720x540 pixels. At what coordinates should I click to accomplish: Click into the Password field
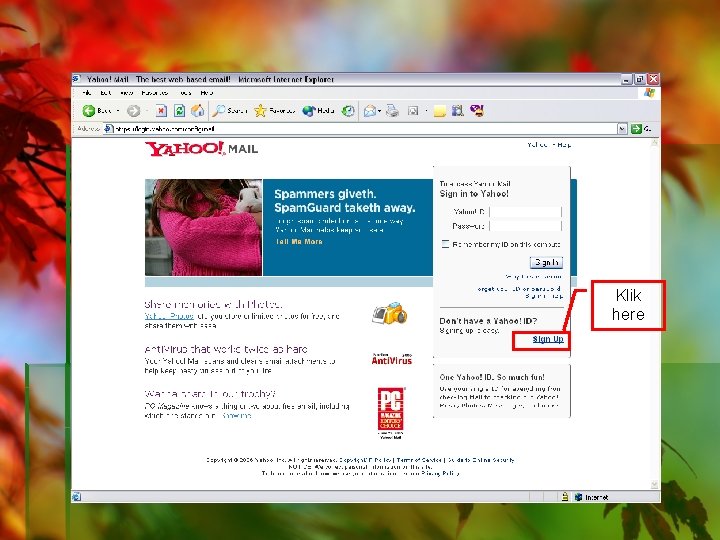click(x=526, y=226)
